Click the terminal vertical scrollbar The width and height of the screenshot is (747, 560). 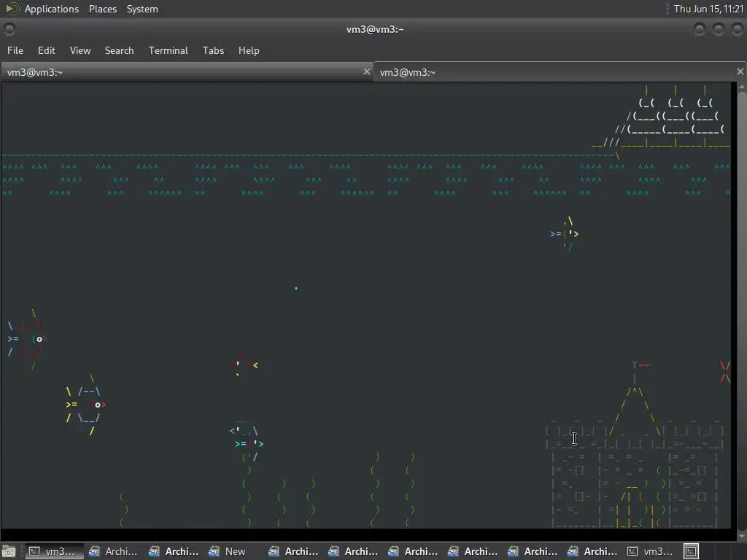[x=741, y=309]
